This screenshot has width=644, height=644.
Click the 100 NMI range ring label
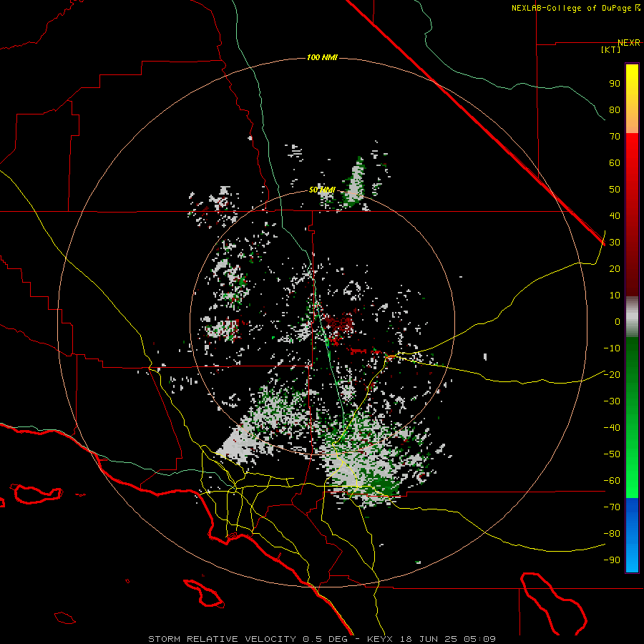(322, 57)
